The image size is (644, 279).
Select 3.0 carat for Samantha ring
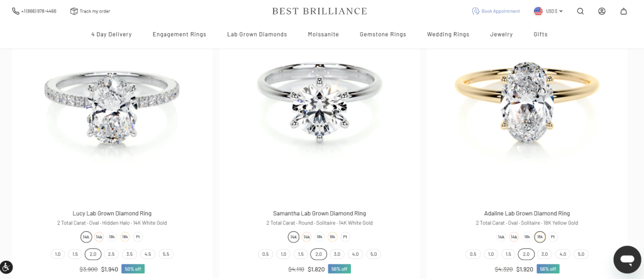pyautogui.click(x=337, y=254)
